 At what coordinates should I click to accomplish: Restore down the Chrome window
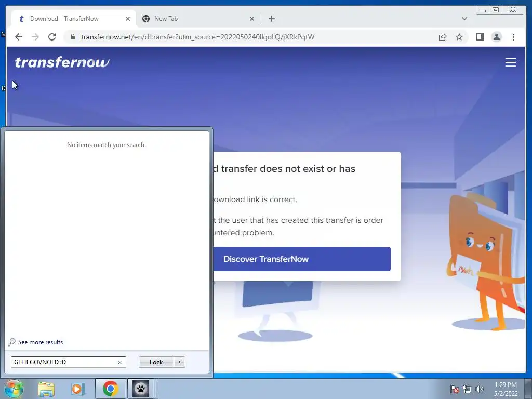tap(496, 10)
